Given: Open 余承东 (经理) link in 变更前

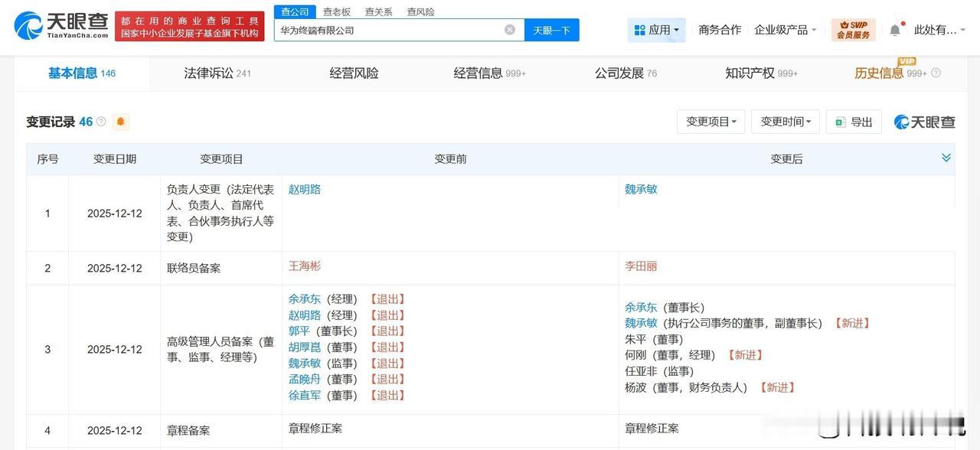Looking at the screenshot, I should (305, 299).
